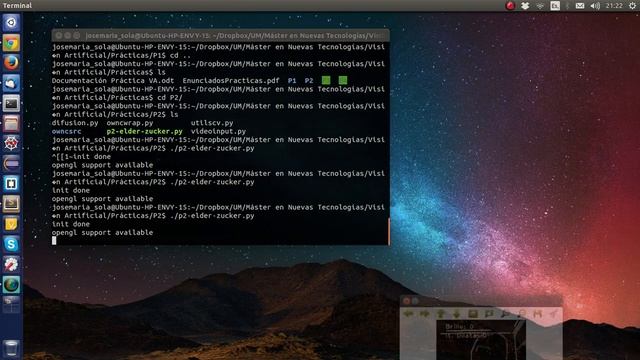
Task: Open the globe application icon in dock
Action: 11,284
